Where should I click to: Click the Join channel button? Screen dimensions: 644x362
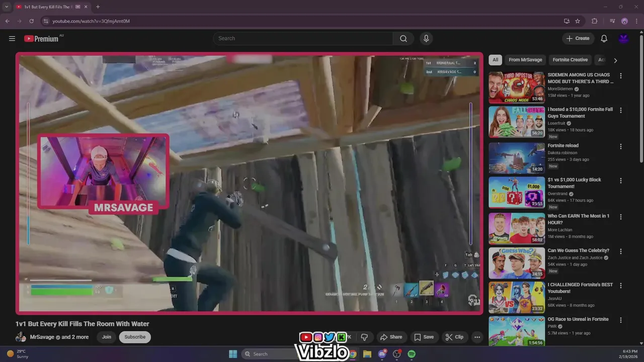(107, 337)
